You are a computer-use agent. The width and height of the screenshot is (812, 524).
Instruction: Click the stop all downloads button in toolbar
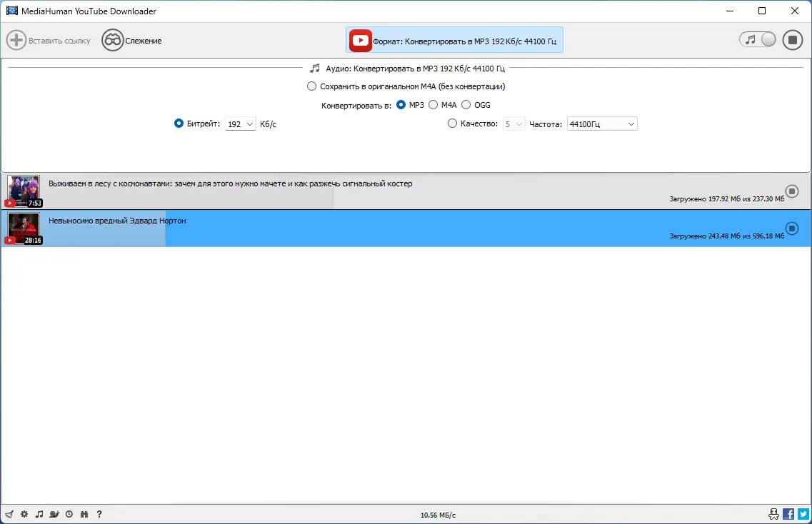point(792,40)
